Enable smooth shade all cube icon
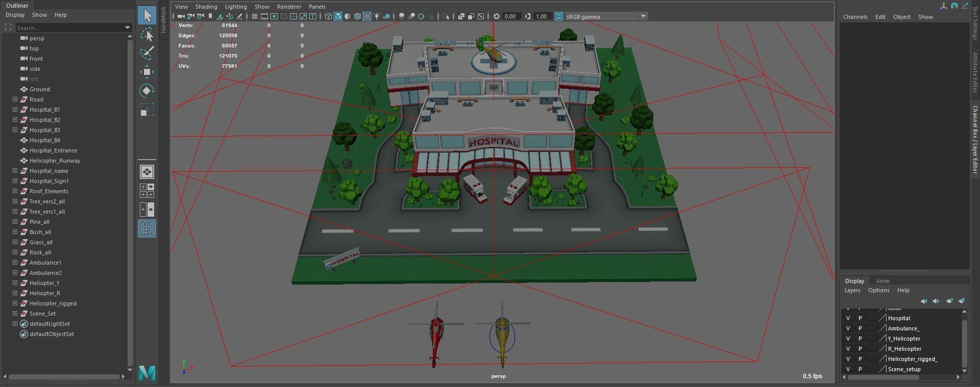 pyautogui.click(x=338, y=16)
